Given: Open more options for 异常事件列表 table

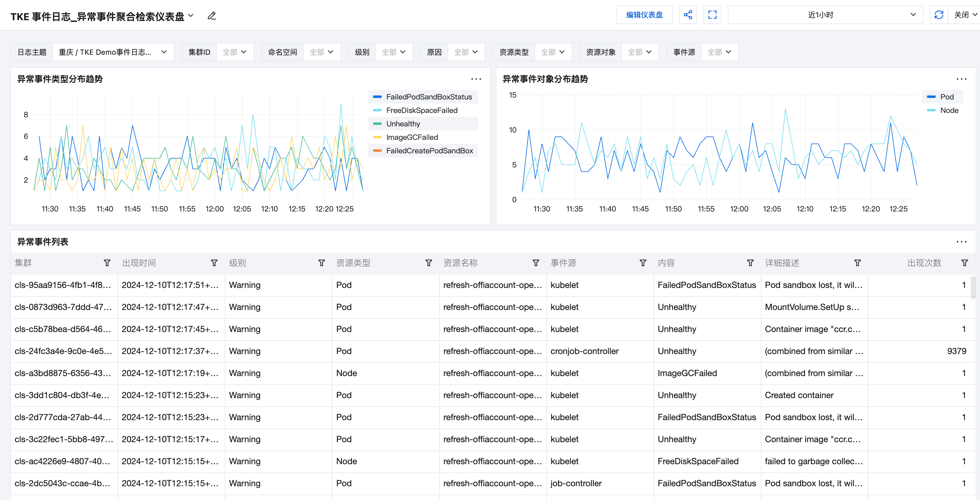Looking at the screenshot, I should (961, 241).
